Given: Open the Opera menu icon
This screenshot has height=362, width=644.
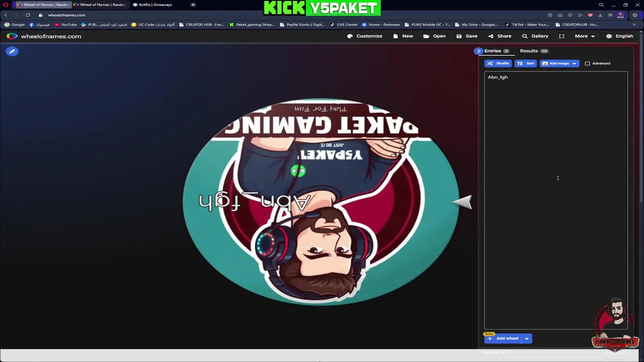Looking at the screenshot, I should (6, 5).
